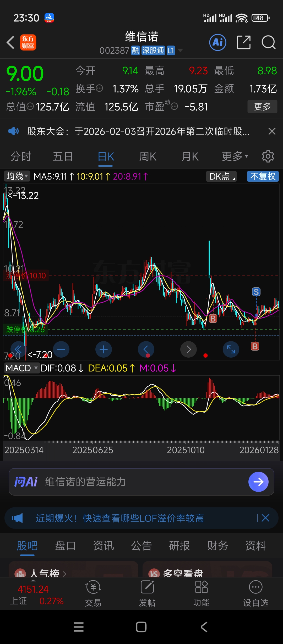This screenshot has height=644, width=283.
Task: Tap the 设自选 watchlist icon
Action: [x=256, y=593]
